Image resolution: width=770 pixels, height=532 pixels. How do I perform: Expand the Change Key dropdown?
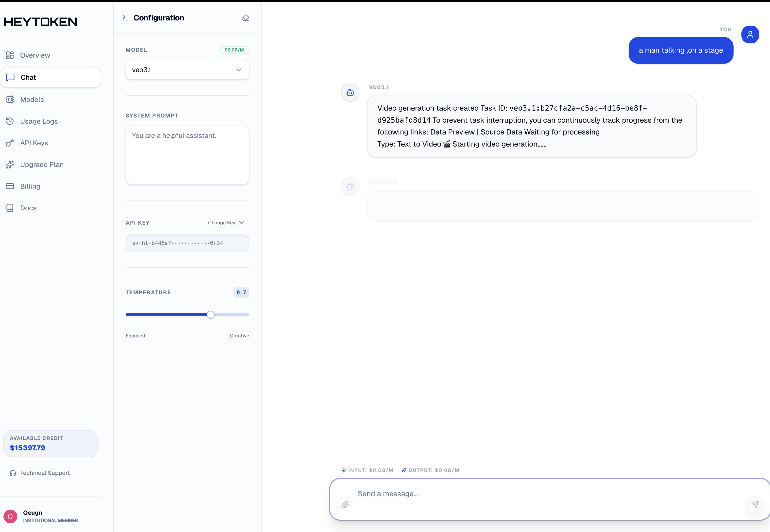226,223
